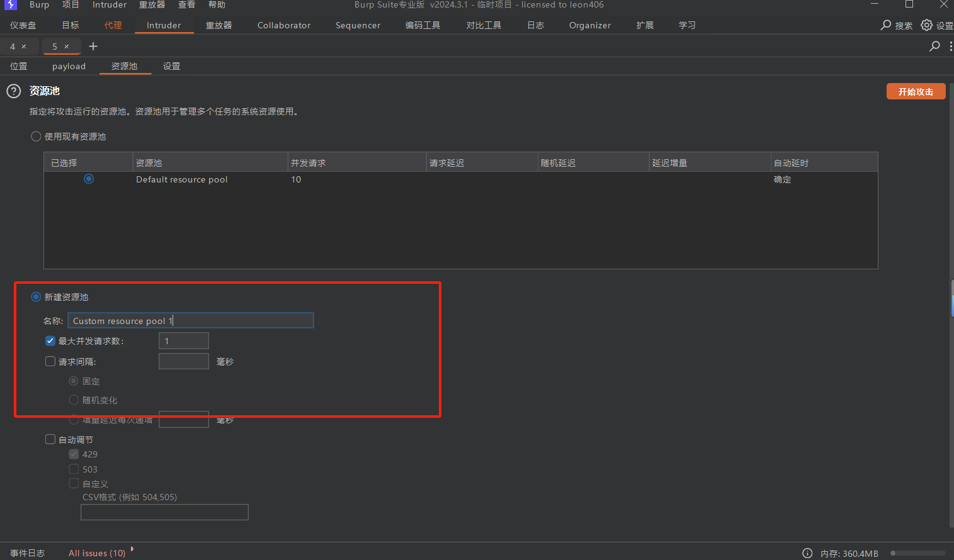This screenshot has width=954, height=560.
Task: Open the 事件日志 in status bar
Action: click(27, 553)
